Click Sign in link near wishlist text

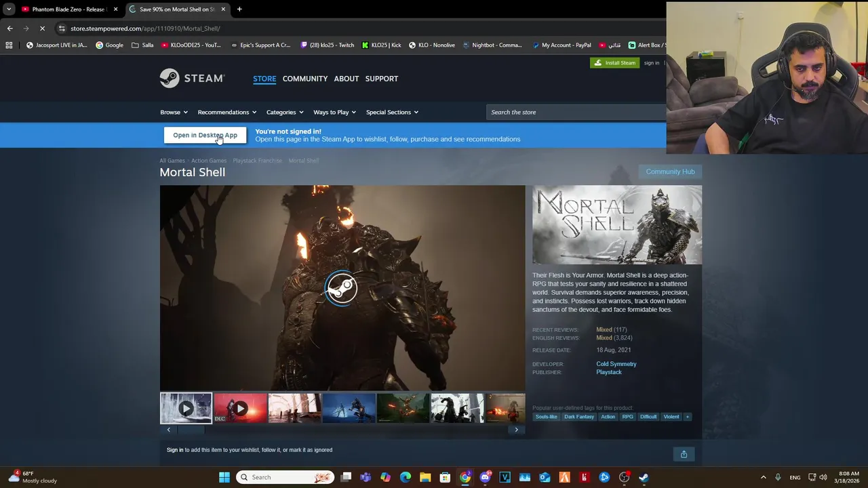pos(175,450)
